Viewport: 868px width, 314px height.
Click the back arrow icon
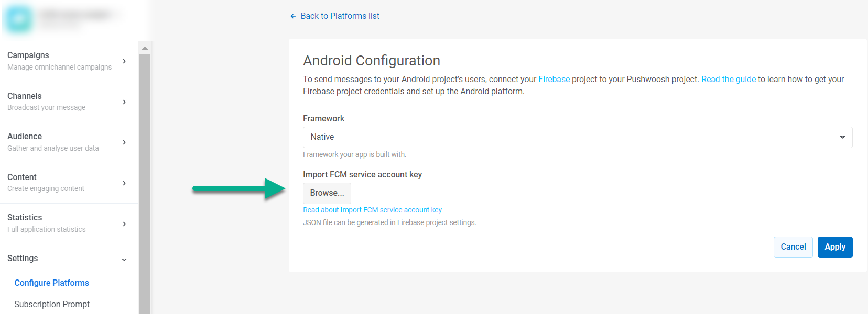click(293, 16)
